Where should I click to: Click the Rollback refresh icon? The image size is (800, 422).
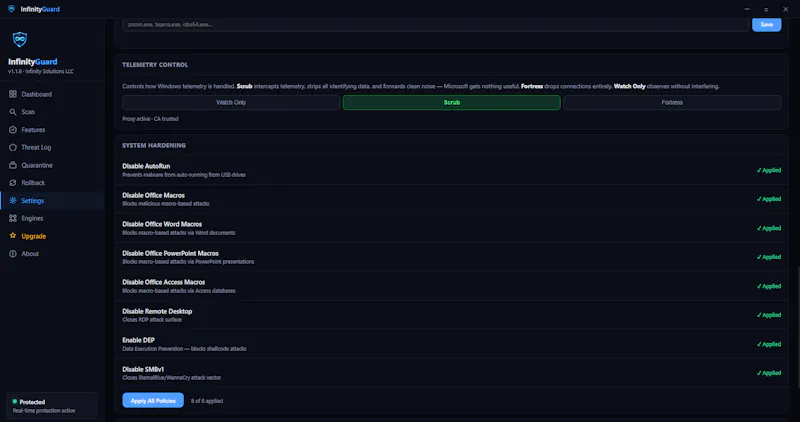(x=13, y=183)
